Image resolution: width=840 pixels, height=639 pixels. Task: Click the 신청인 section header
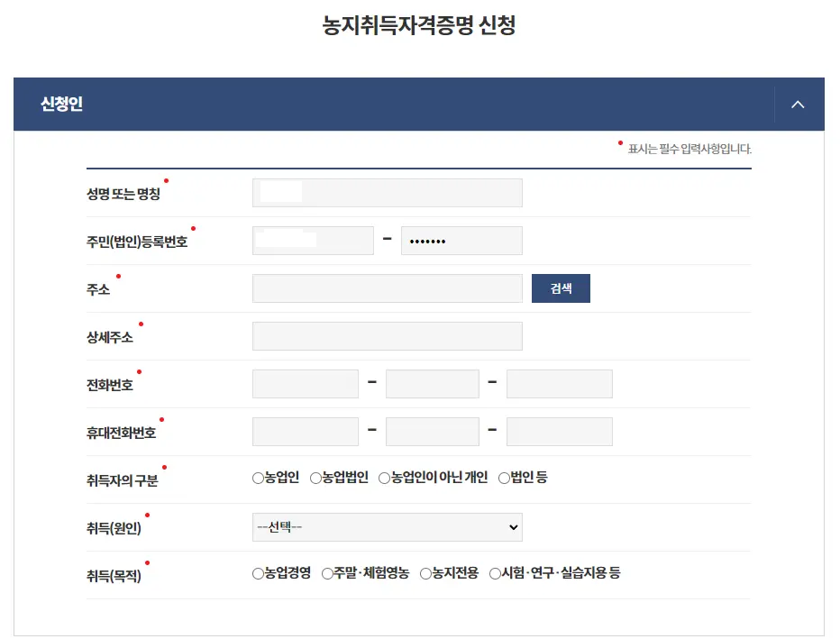pos(59,104)
